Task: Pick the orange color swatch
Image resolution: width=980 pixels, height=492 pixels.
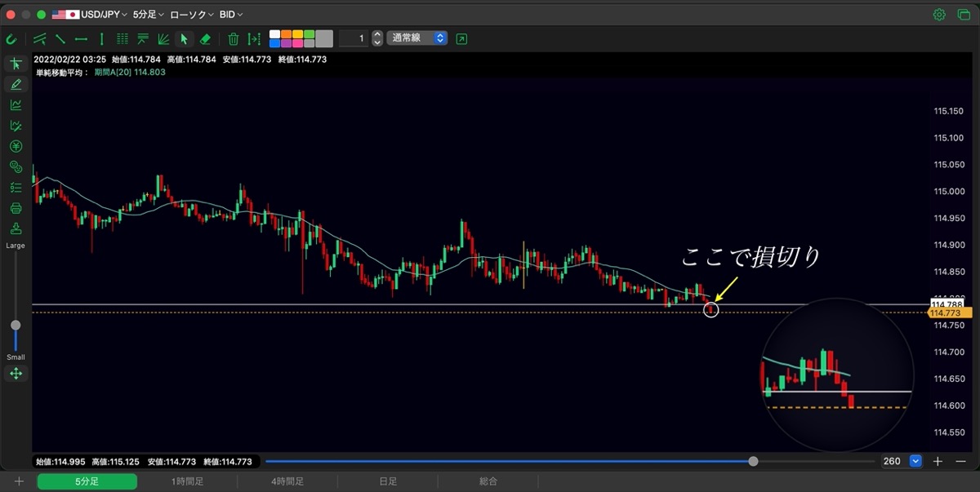Action: coord(287,33)
